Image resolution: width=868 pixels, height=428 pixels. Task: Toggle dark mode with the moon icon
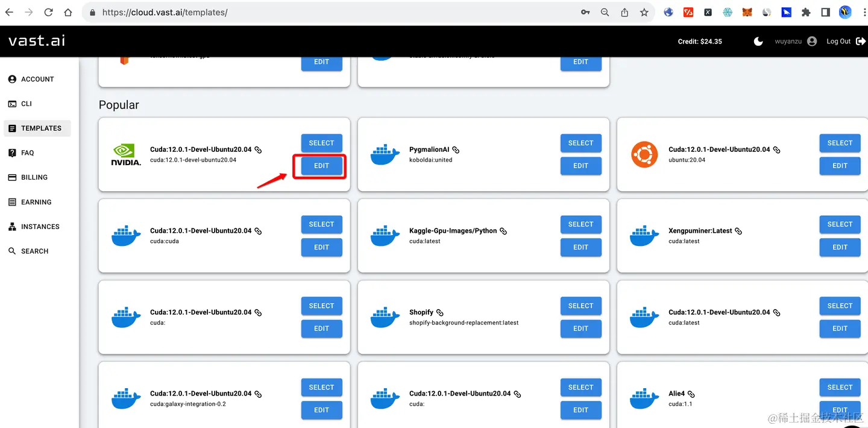pos(758,41)
